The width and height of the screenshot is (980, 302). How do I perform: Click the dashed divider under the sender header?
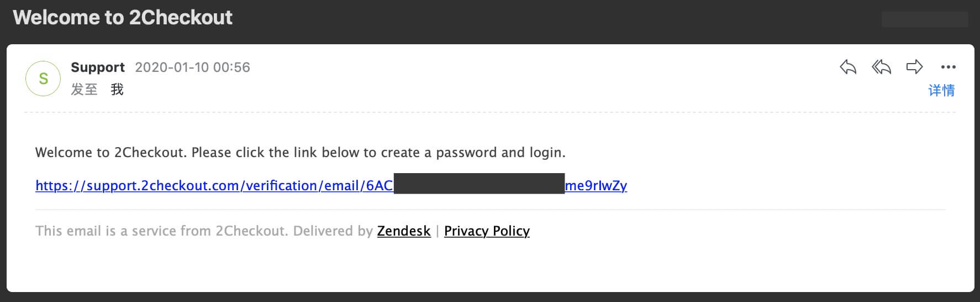(x=489, y=112)
